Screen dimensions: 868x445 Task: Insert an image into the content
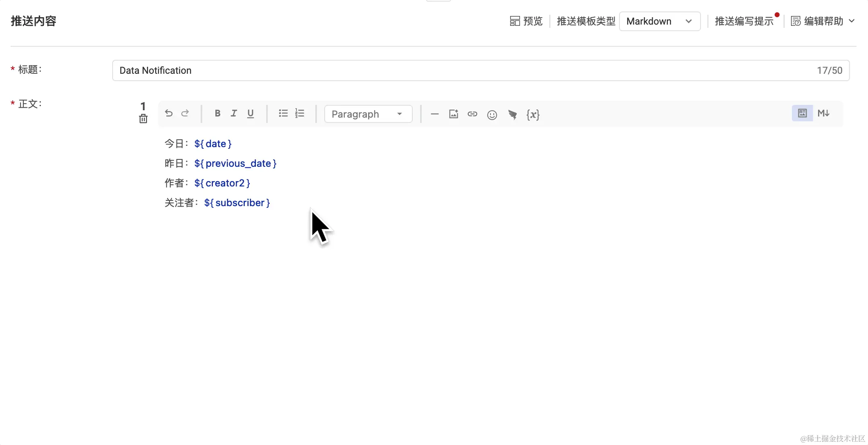pos(453,114)
